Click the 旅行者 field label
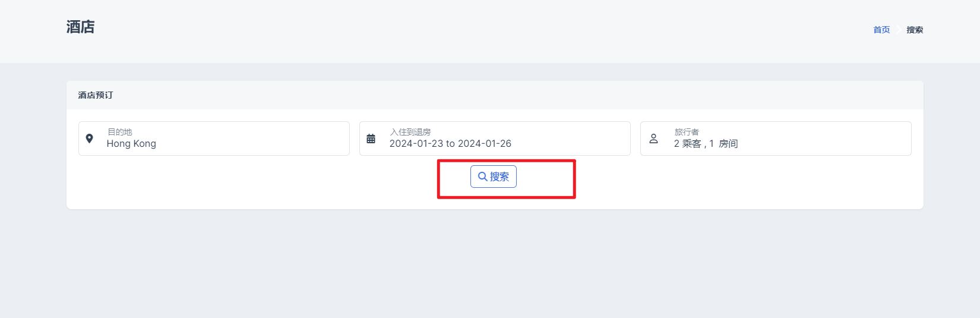Image resolution: width=980 pixels, height=318 pixels. point(687,132)
